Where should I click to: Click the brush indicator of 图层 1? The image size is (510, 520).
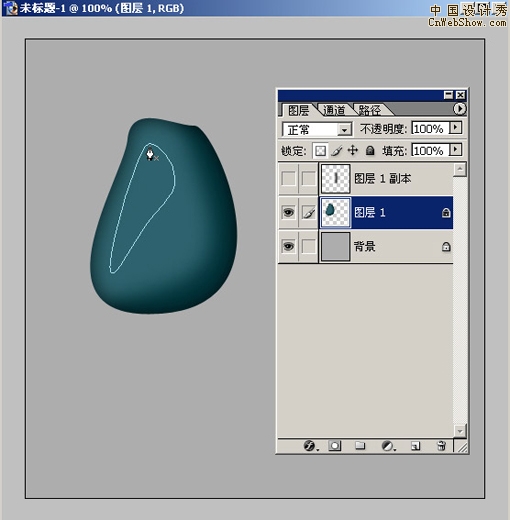pyautogui.click(x=309, y=212)
